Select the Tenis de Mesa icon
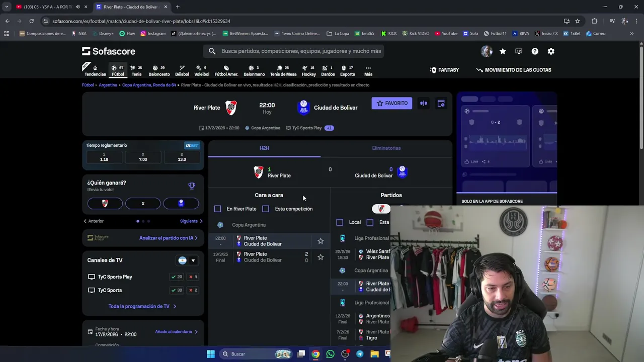This screenshot has height=362, width=644. [283, 70]
